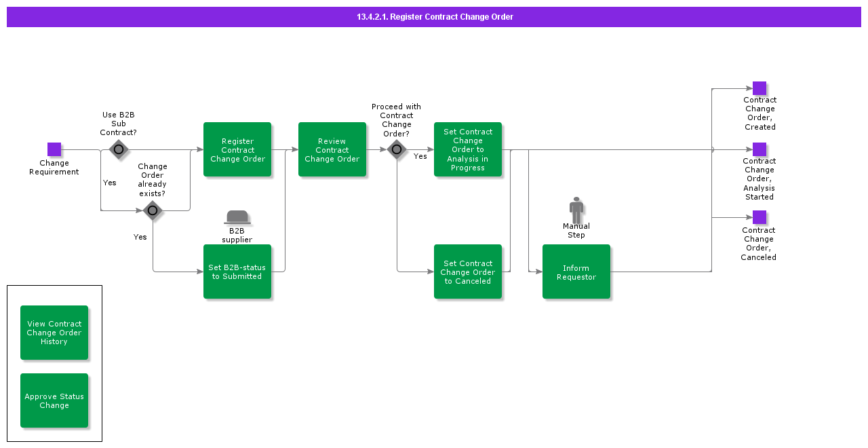Select the 'Contract Change Order, Created' end event

click(759, 88)
